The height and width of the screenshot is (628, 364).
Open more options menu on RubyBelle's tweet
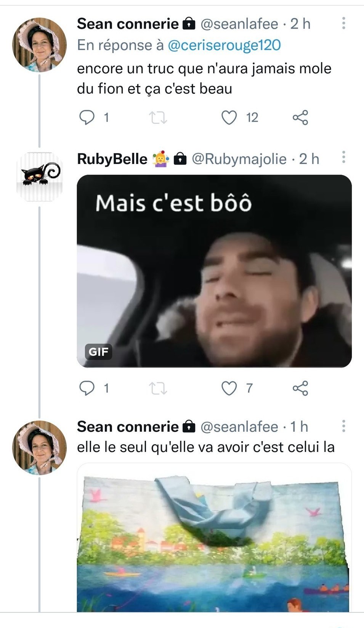click(x=343, y=157)
